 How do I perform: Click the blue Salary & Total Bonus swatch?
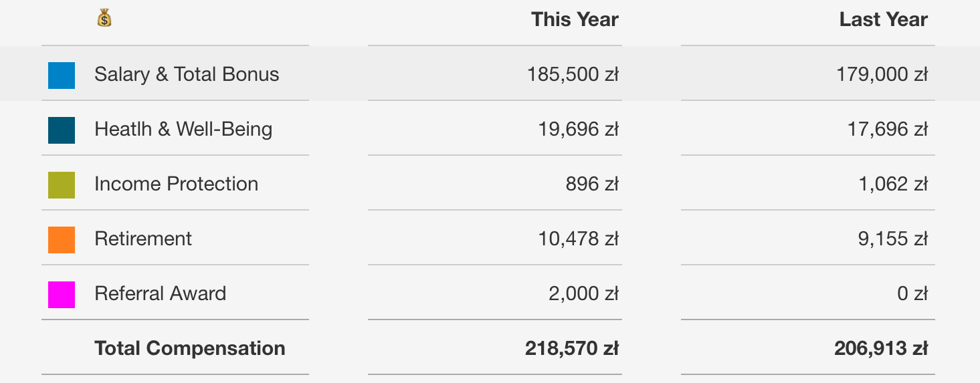[62, 76]
